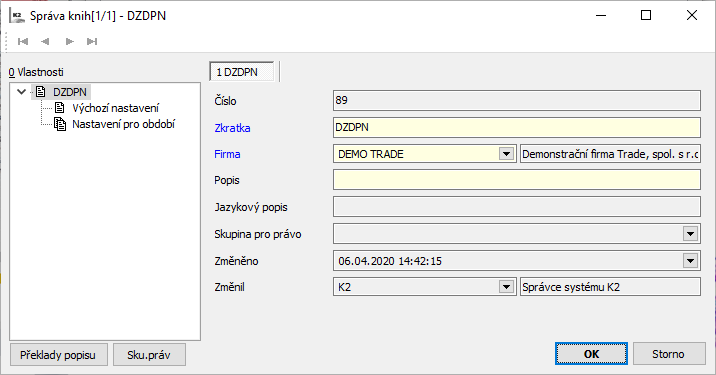Viewport: 716px width, 375px height.
Task: Click the Sku.práv button
Action: [149, 354]
